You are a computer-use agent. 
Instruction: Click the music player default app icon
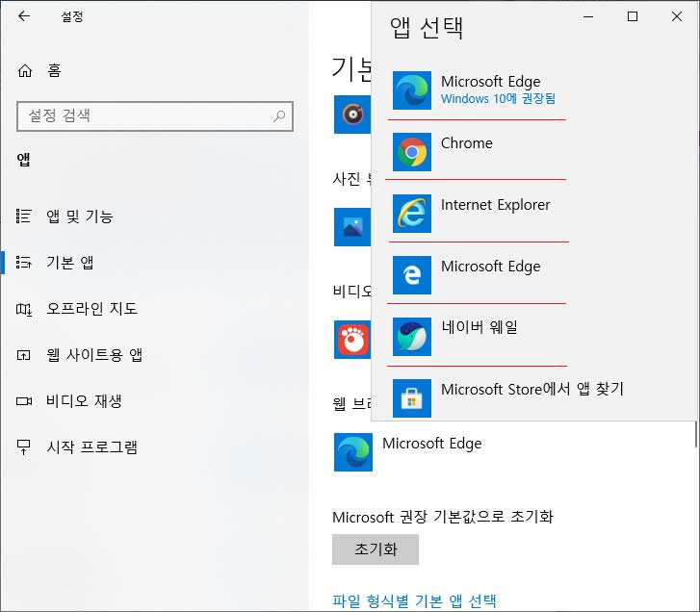tap(352, 115)
